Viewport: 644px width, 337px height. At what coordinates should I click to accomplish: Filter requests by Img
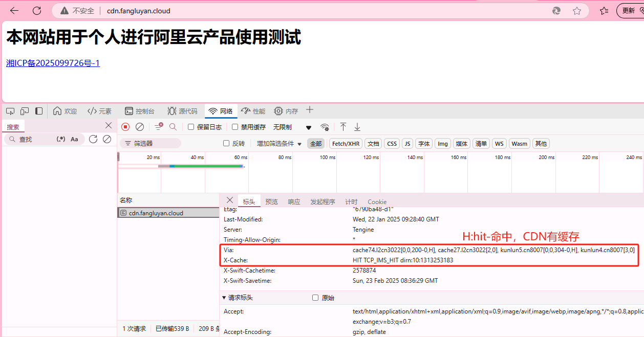coord(443,144)
